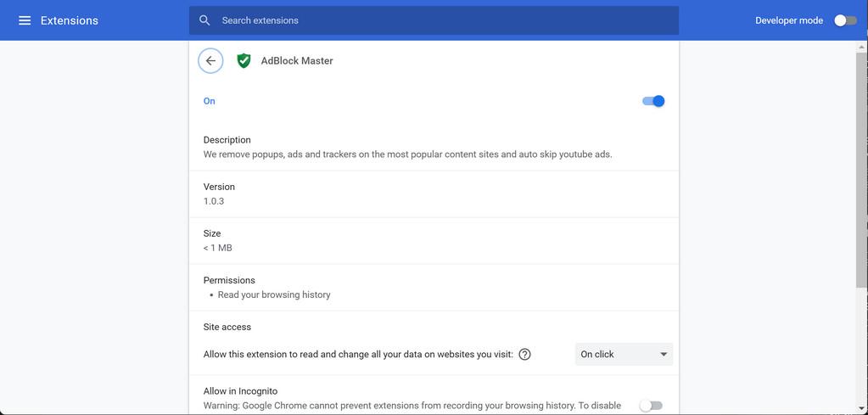This screenshot has height=415, width=868.
Task: Enable the Allow in Incognito toggle
Action: (651, 406)
